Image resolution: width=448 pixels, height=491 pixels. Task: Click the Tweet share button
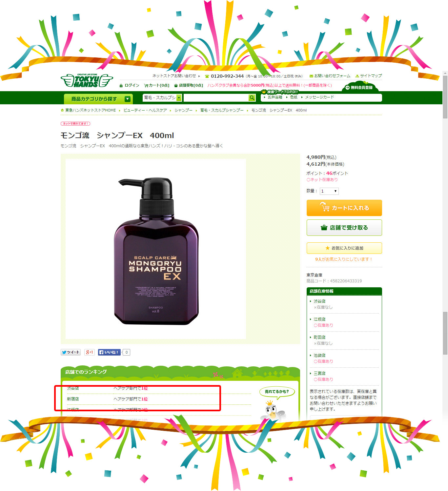(71, 352)
